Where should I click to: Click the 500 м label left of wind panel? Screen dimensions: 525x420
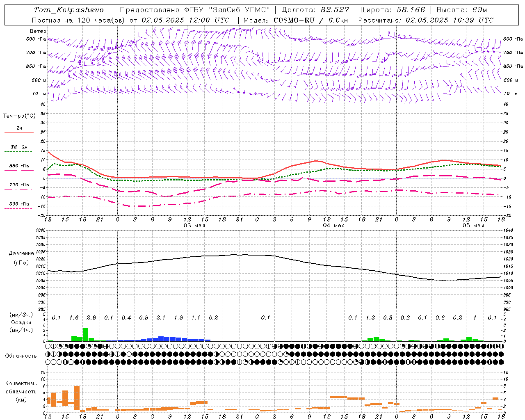pyautogui.click(x=39, y=80)
